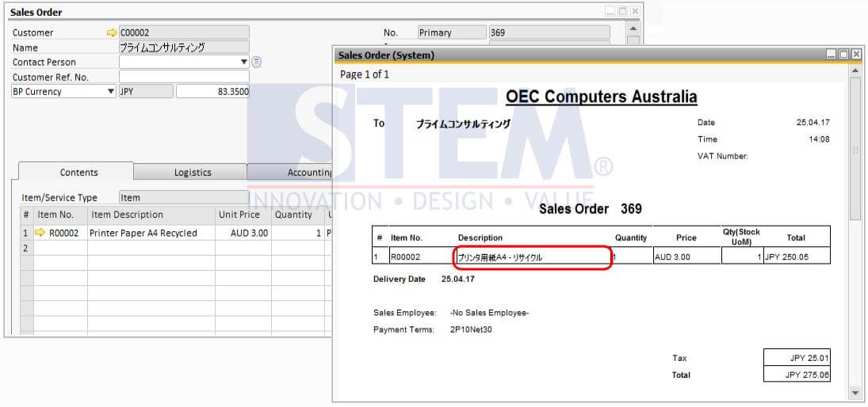The image size is (868, 407).
Task: Click the customer link arrow next to C00002
Action: pyautogui.click(x=112, y=32)
